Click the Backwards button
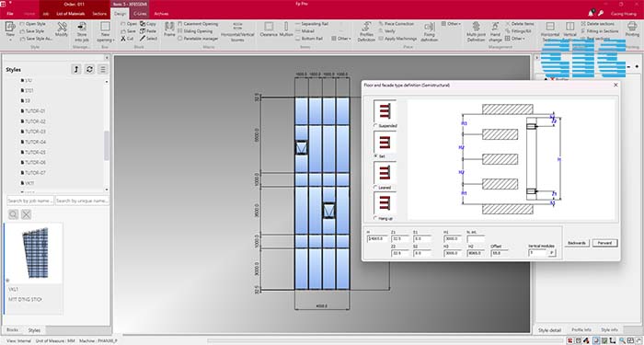The width and height of the screenshot is (644, 345). tap(577, 243)
